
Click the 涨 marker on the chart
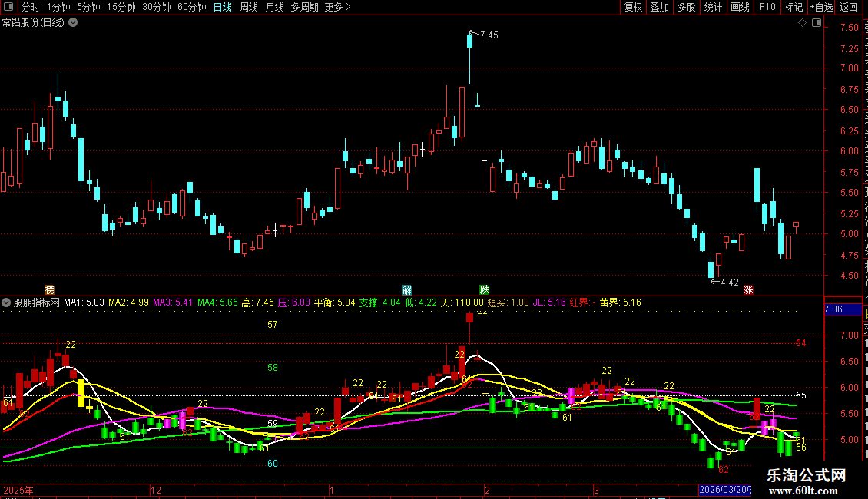pyautogui.click(x=748, y=290)
